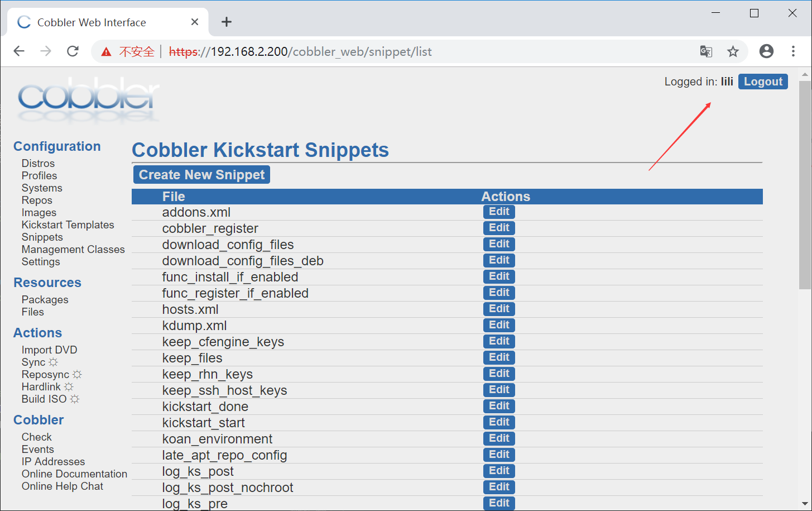Click the Import DVD action
812x511 pixels.
[50, 350]
